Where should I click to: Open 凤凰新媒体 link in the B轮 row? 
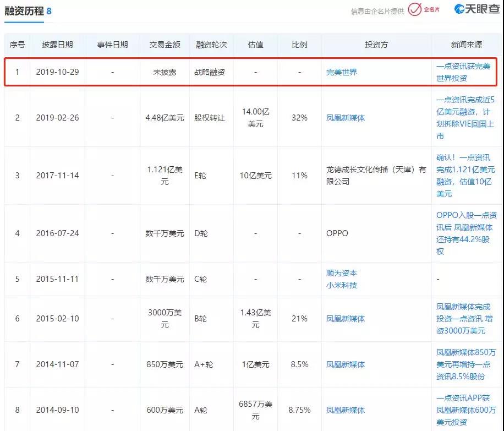click(346, 318)
